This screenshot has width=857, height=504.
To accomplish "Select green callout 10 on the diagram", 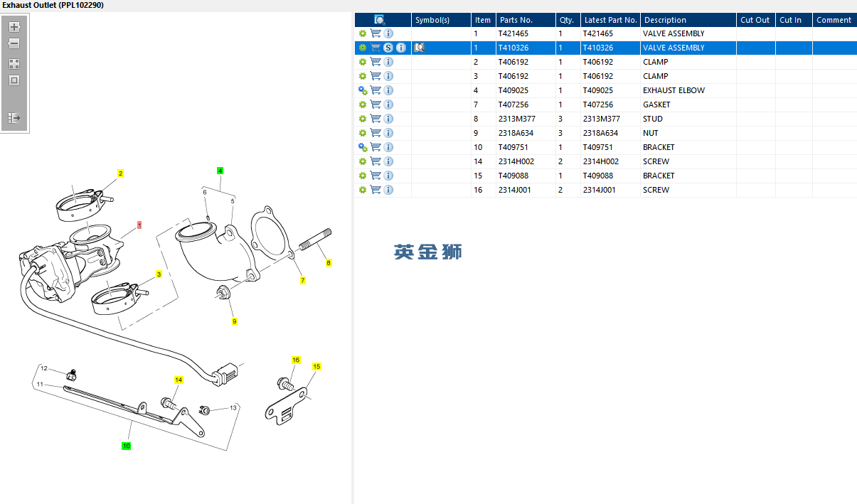I will tap(126, 446).
